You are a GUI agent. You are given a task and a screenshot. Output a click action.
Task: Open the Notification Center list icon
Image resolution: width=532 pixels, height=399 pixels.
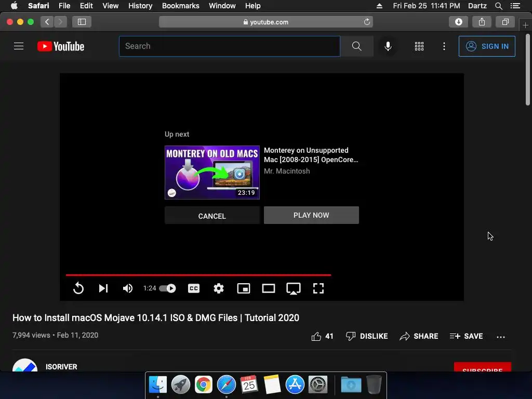[515, 6]
